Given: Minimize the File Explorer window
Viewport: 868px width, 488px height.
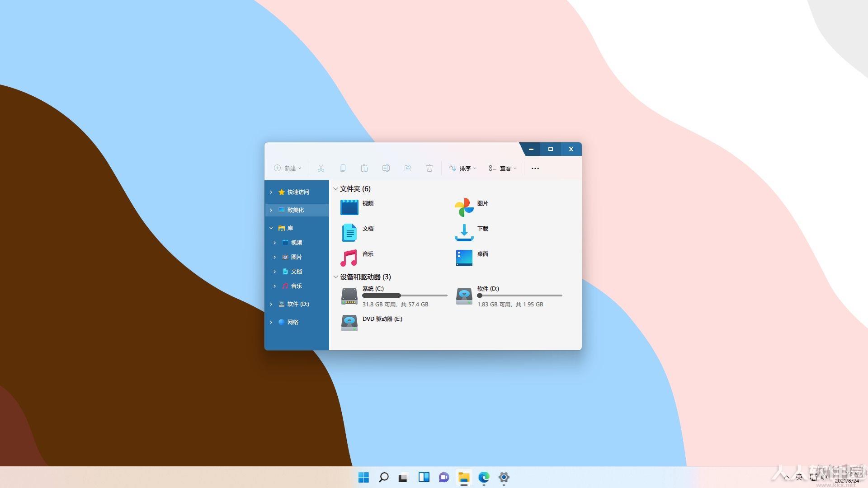Looking at the screenshot, I should pos(531,149).
